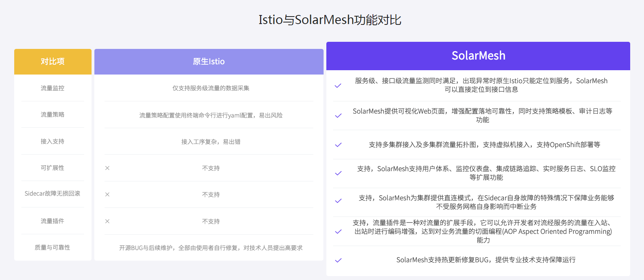Select the SolarMesh column header
This screenshot has width=644, height=280.
coord(478,56)
